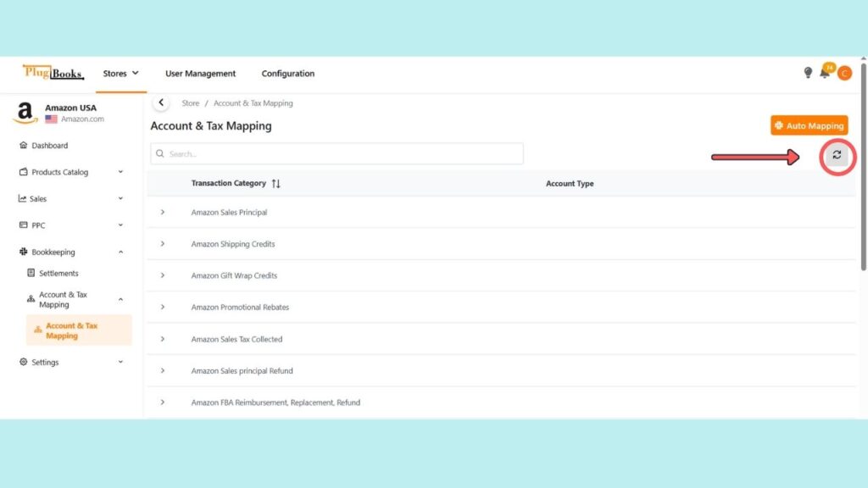The height and width of the screenshot is (488, 868).
Task: Expand the Amazon Sales Principal row
Action: [x=162, y=212]
